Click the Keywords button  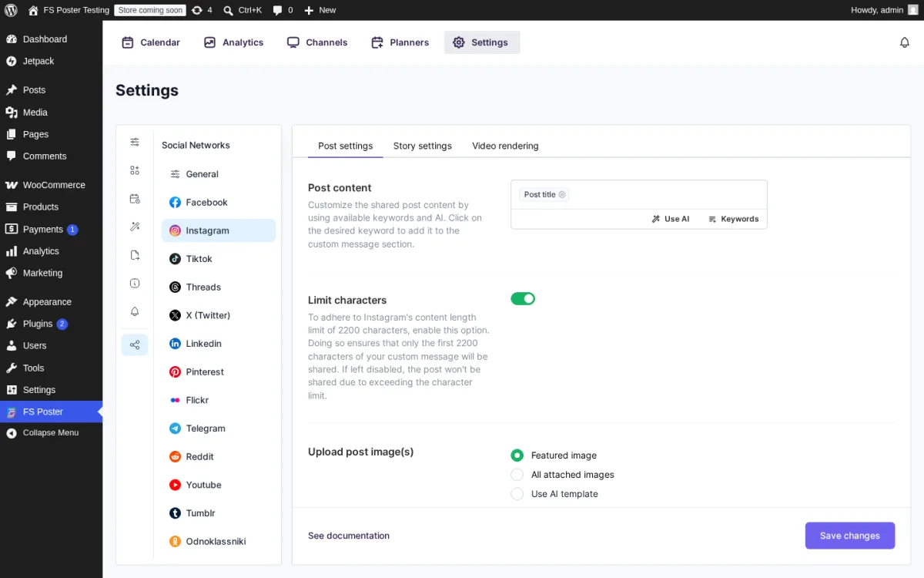pos(734,219)
